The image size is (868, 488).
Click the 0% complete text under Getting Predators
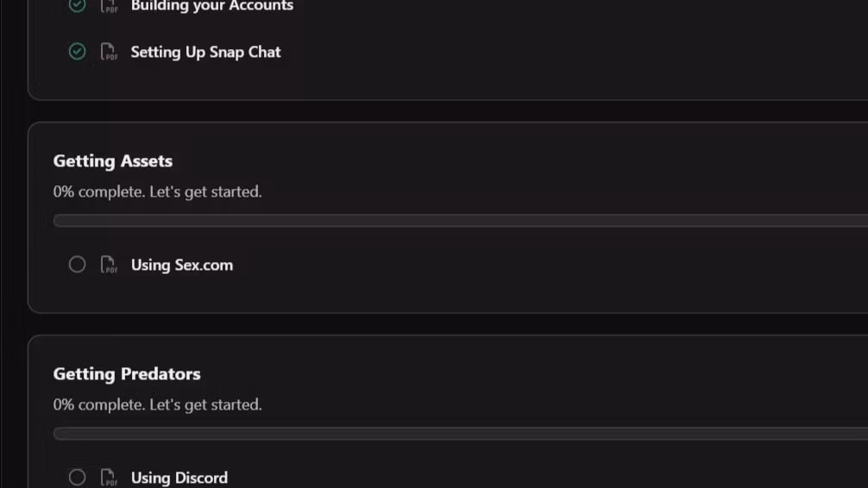pyautogui.click(x=157, y=405)
